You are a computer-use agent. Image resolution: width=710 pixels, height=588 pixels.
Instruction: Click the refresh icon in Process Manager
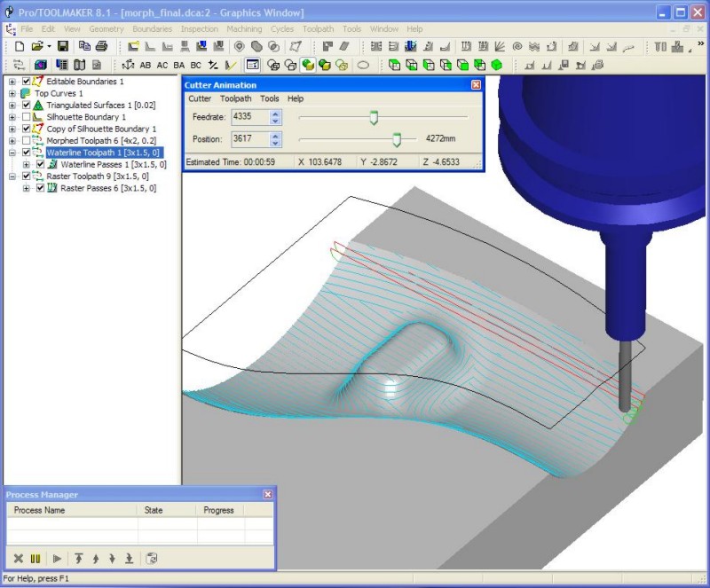[152, 559]
